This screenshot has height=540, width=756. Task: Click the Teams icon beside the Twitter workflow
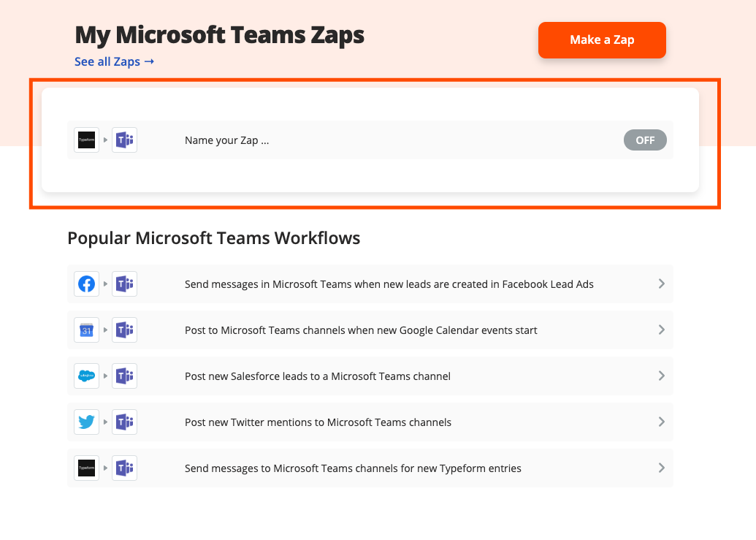tap(125, 422)
